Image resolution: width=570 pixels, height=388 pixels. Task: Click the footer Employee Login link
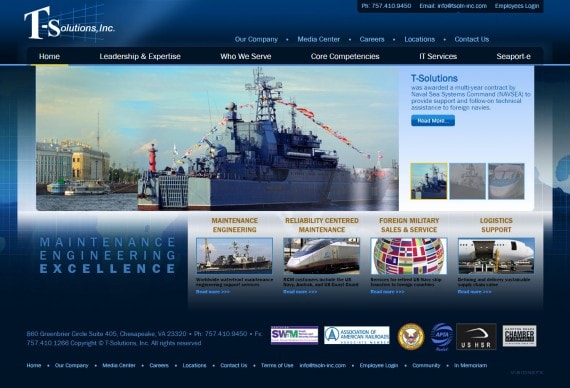coord(379,365)
